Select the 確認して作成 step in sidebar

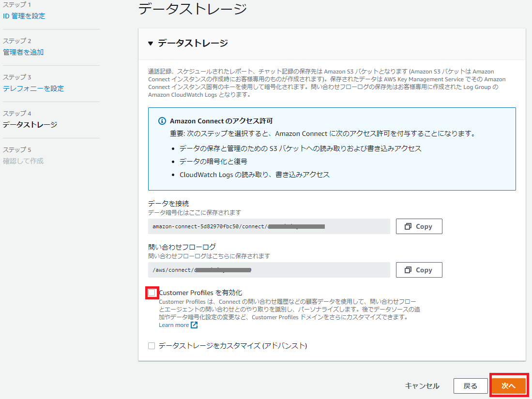coord(23,161)
